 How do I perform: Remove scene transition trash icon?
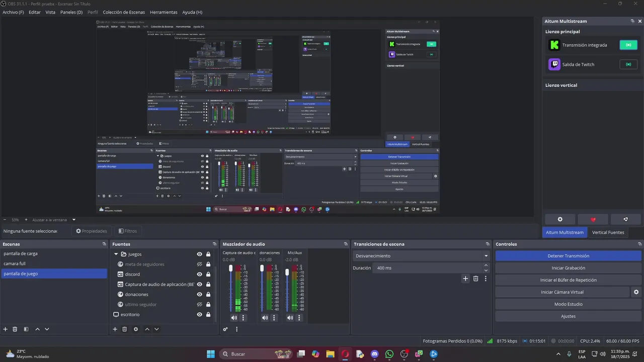point(476,279)
